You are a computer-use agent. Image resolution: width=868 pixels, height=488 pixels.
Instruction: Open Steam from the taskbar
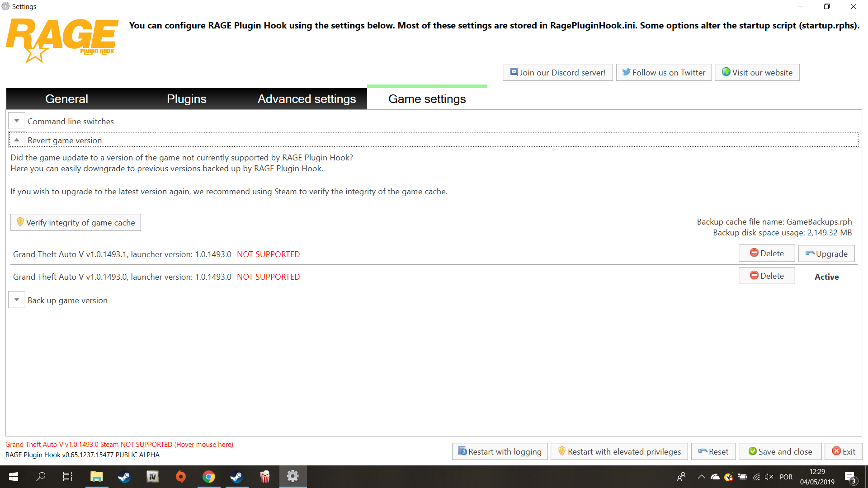click(x=124, y=477)
